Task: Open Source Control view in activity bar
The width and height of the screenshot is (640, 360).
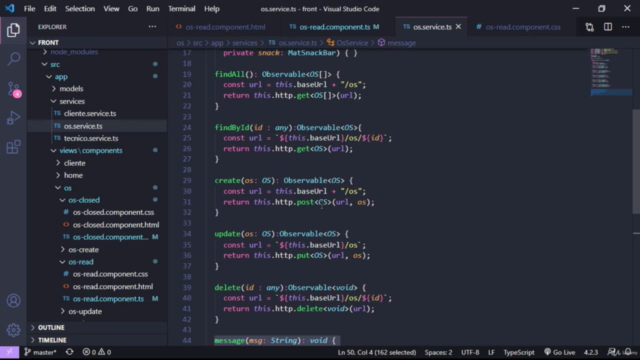Action: (x=14, y=89)
